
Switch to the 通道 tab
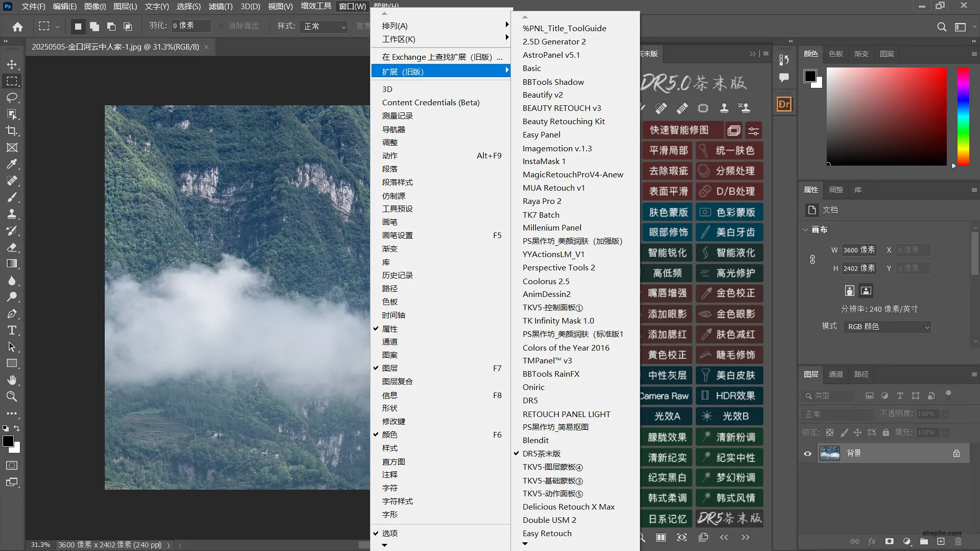(835, 374)
